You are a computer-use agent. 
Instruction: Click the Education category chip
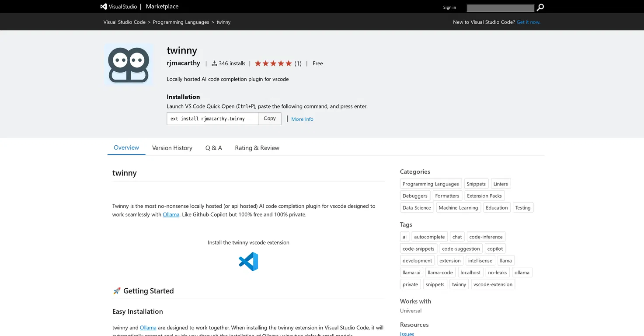497,207
